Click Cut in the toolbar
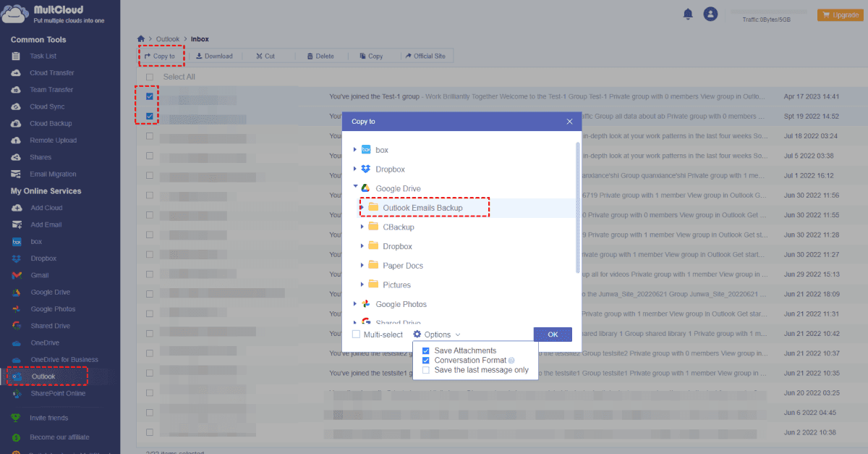The height and width of the screenshot is (454, 868). coord(265,56)
